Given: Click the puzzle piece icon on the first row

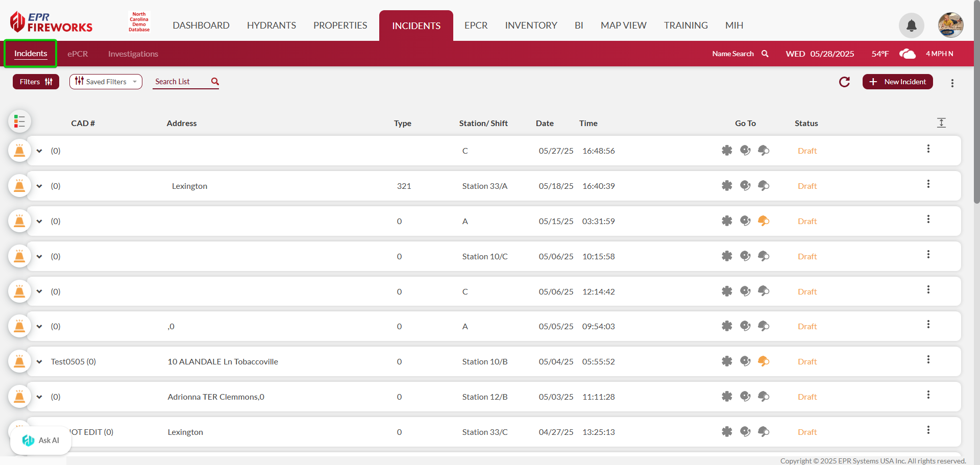Looking at the screenshot, I should (727, 151).
